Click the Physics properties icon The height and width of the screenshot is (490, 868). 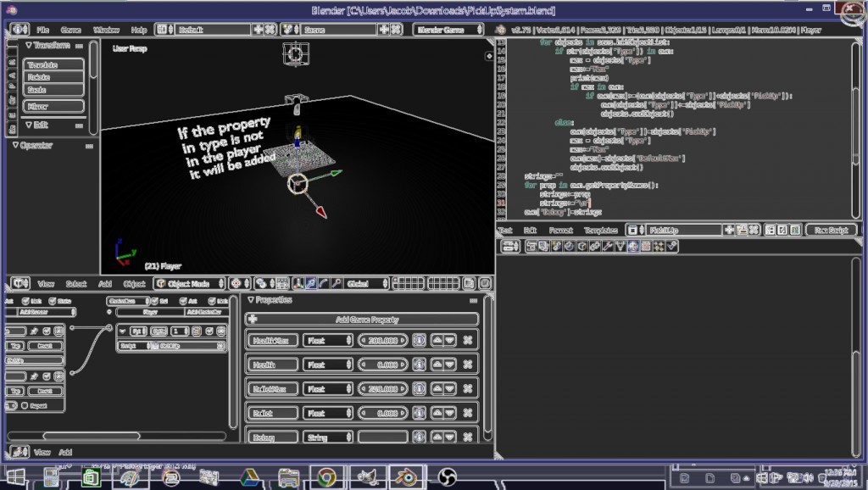(x=672, y=247)
